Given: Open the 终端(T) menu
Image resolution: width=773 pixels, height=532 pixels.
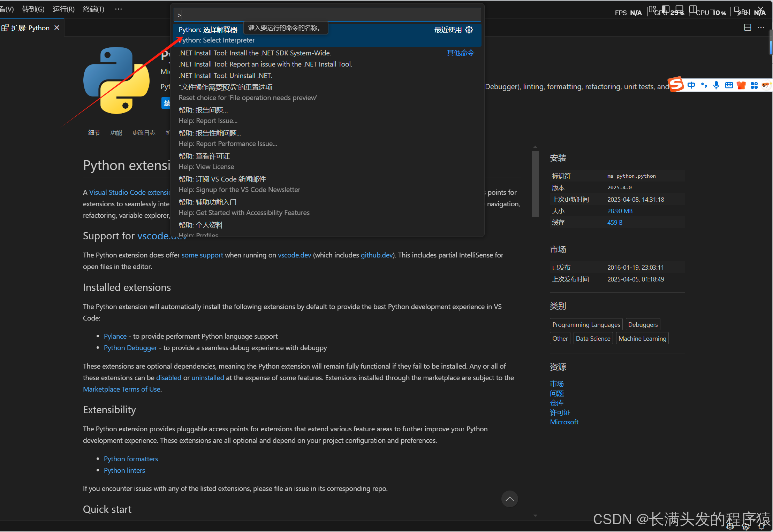Looking at the screenshot, I should click(93, 9).
